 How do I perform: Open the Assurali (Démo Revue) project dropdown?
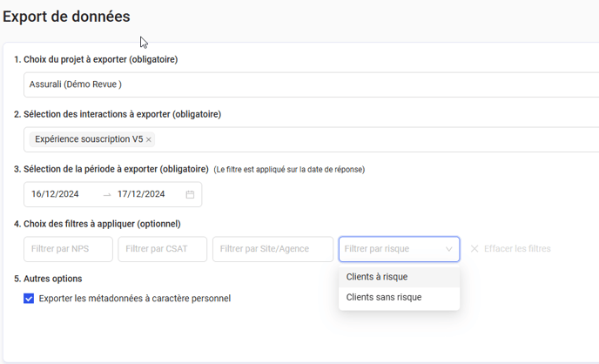(305, 84)
